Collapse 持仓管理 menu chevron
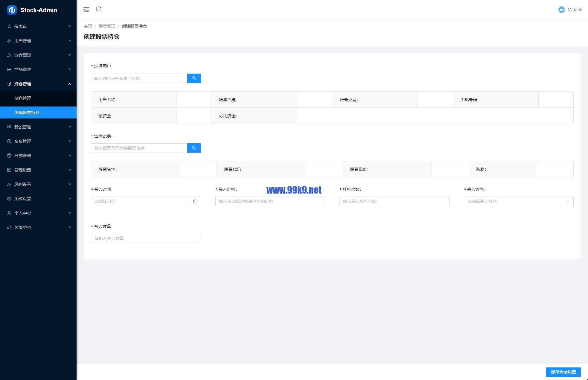Image resolution: width=588 pixels, height=380 pixels. (x=70, y=84)
